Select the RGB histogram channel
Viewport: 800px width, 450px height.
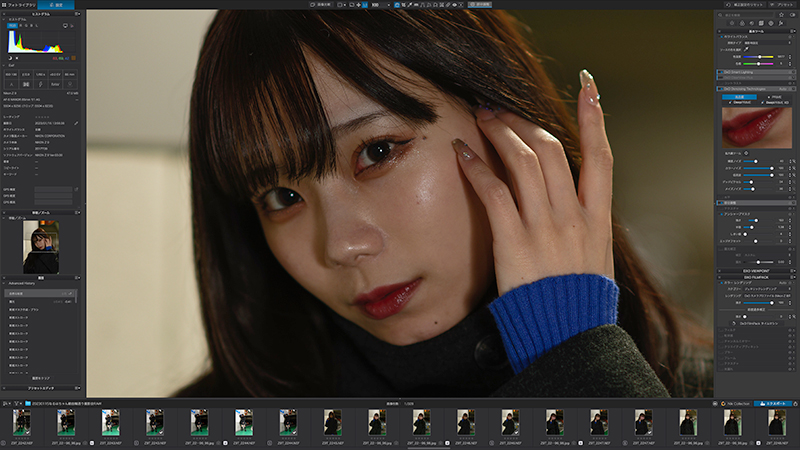click(12, 26)
